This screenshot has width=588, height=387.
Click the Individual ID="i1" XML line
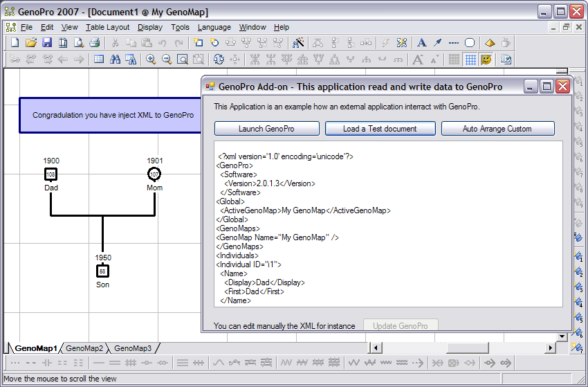[248, 264]
